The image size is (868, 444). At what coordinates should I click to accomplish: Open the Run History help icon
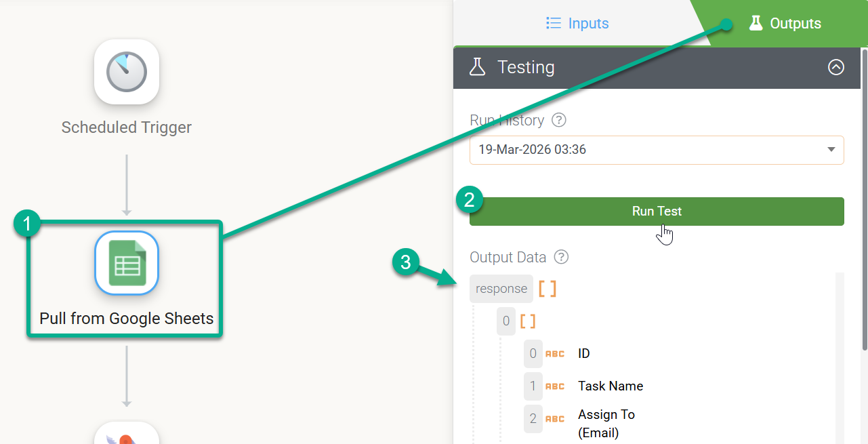click(x=559, y=121)
